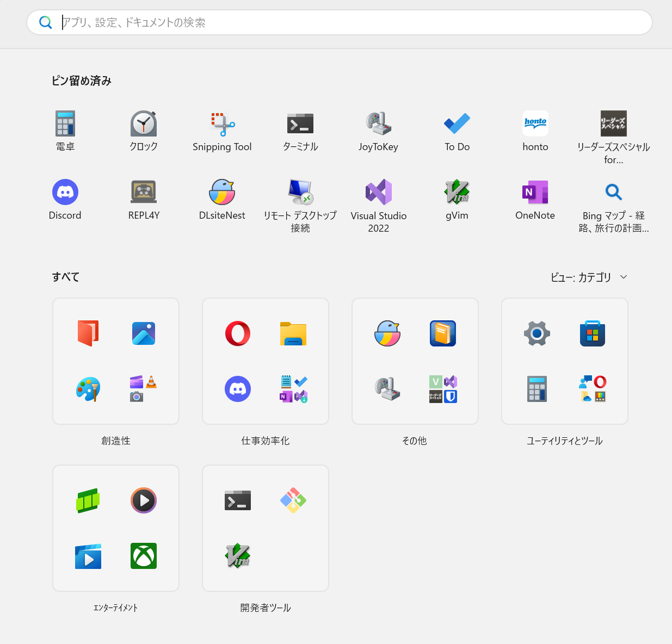Launch Paint from the 創造性 category

coord(88,389)
